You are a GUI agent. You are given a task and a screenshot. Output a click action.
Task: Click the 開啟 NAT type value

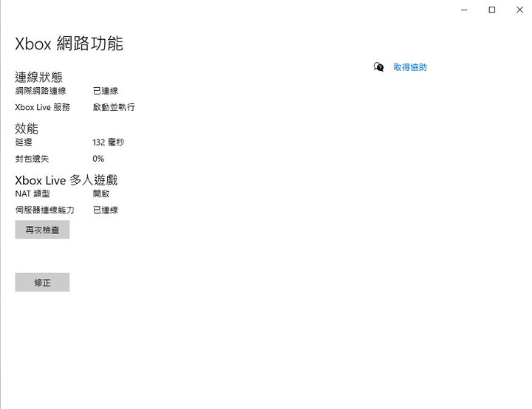click(101, 193)
